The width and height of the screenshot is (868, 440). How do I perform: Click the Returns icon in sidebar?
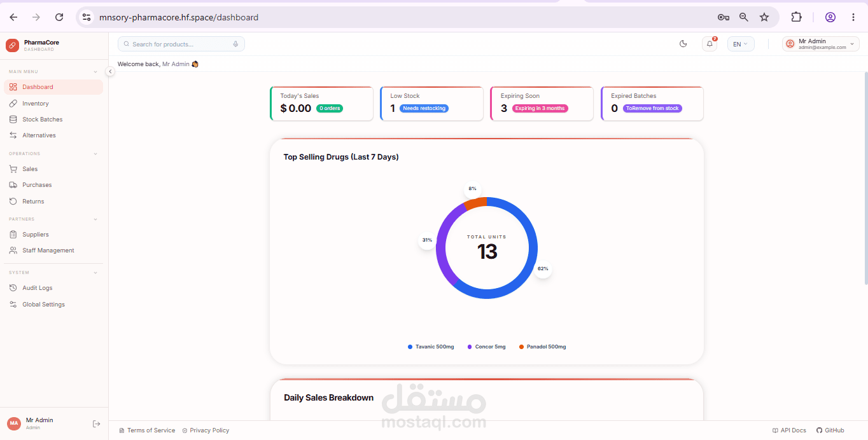(13, 202)
